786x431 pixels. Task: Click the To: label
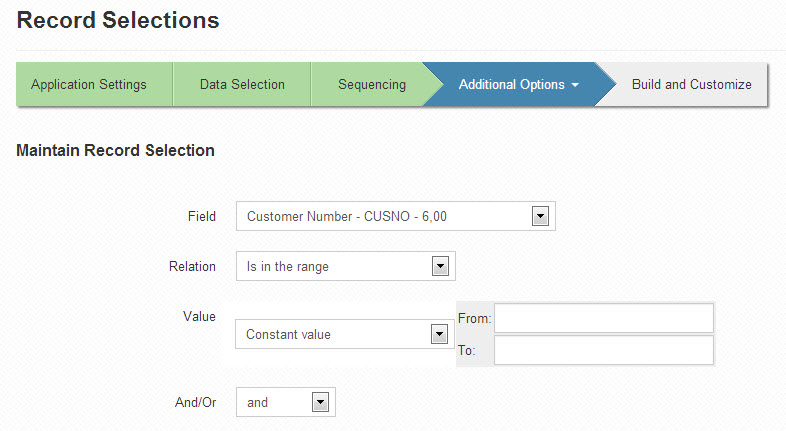point(466,350)
